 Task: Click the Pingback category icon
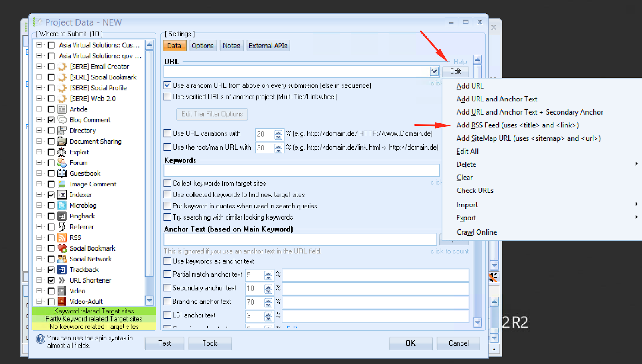(x=62, y=216)
